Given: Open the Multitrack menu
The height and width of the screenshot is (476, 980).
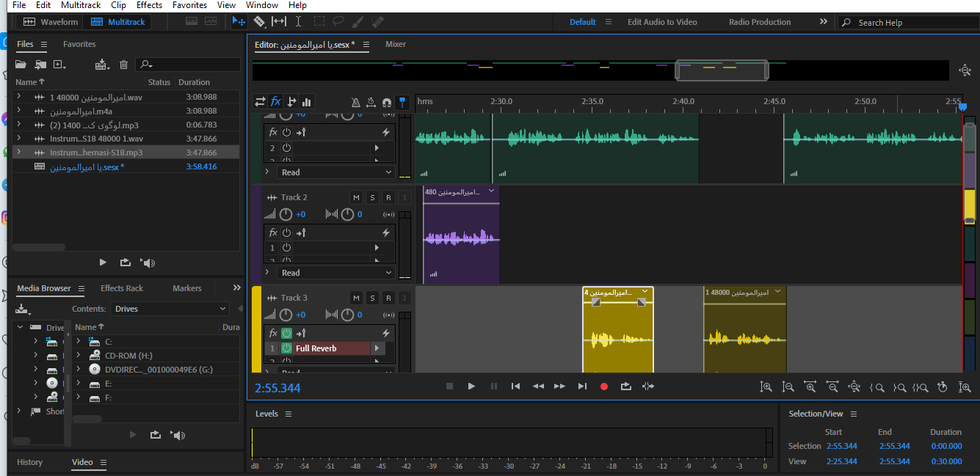Looking at the screenshot, I should pyautogui.click(x=81, y=5).
